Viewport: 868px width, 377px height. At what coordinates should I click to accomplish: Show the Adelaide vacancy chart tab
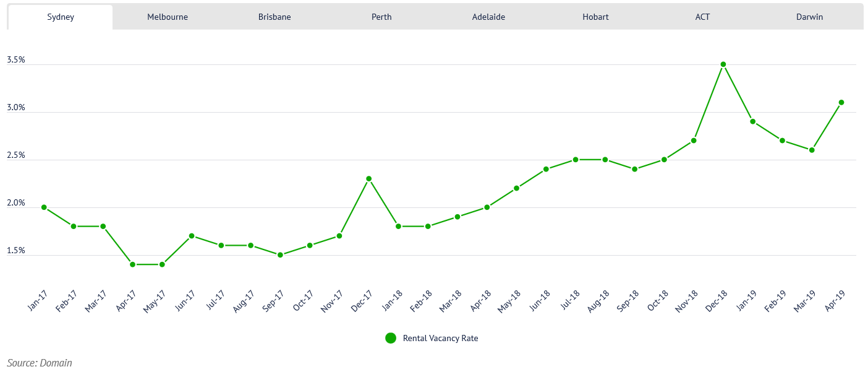point(488,17)
